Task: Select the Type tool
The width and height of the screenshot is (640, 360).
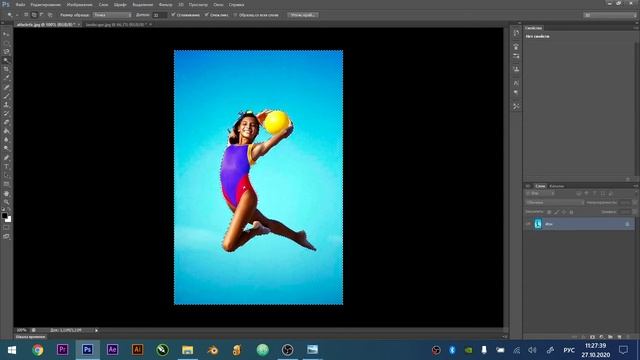Action: coord(6,167)
